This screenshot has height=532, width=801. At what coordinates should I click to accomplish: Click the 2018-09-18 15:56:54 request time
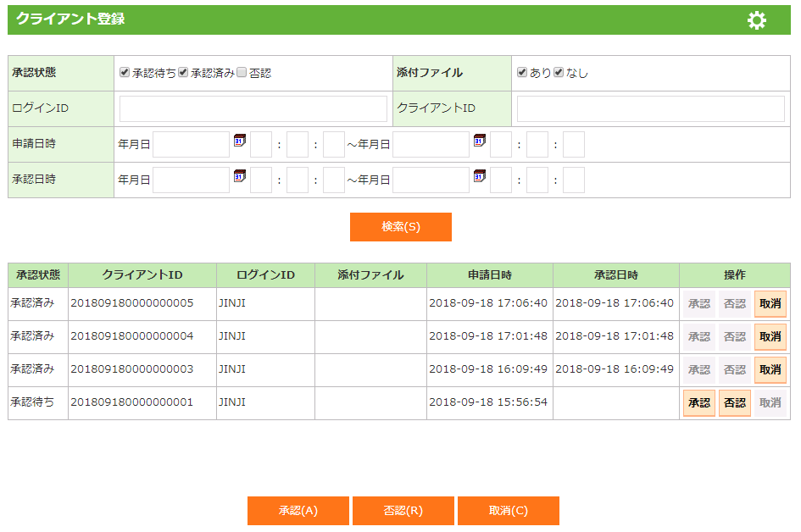click(488, 402)
